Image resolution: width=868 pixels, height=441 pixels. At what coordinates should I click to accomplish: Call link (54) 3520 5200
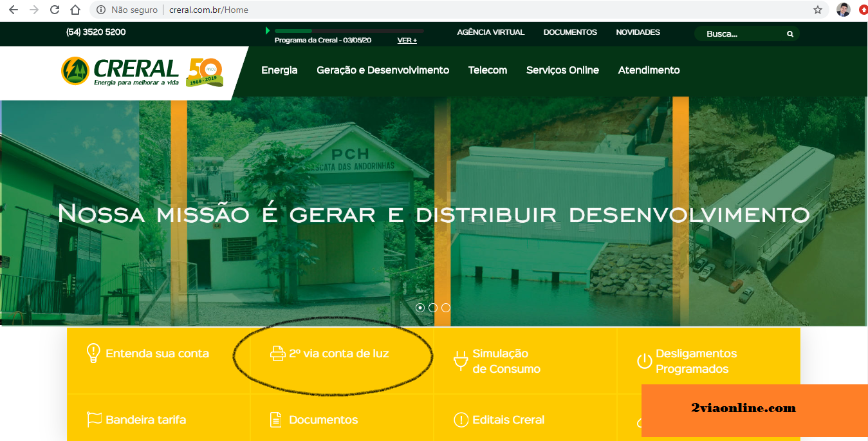(x=96, y=32)
